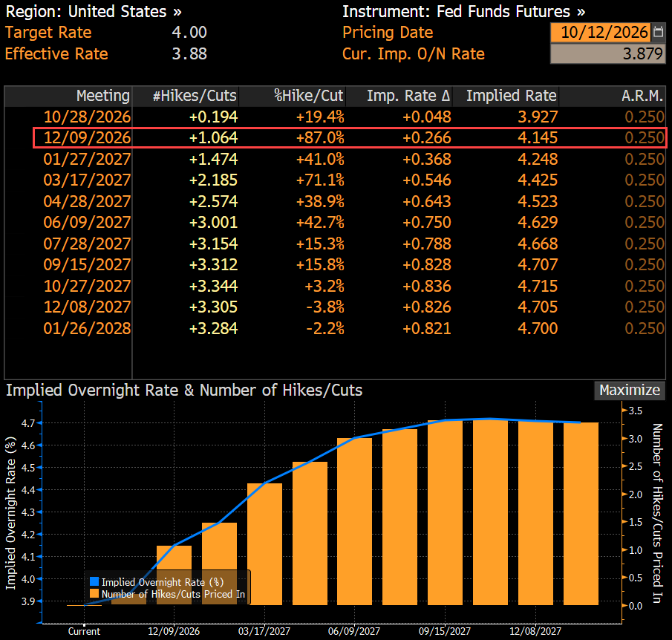This screenshot has width=672, height=640.
Task: Expand the Region: United States selector
Action: point(94,12)
